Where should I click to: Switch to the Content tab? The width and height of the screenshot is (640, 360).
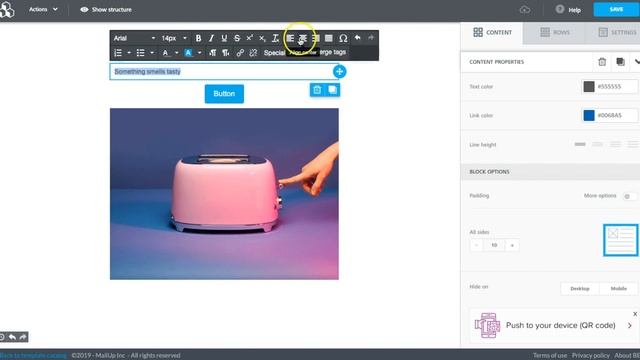click(x=492, y=32)
